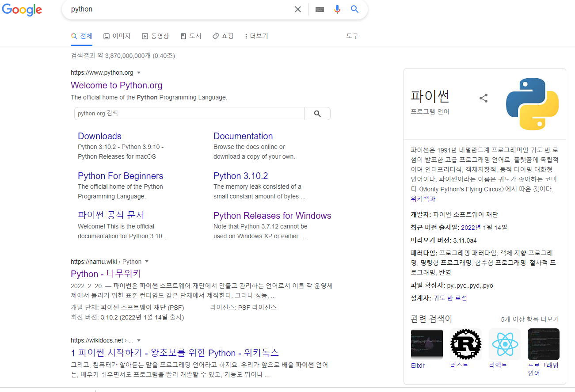
Task: Click the 파이썬 panel title
Action: click(430, 95)
